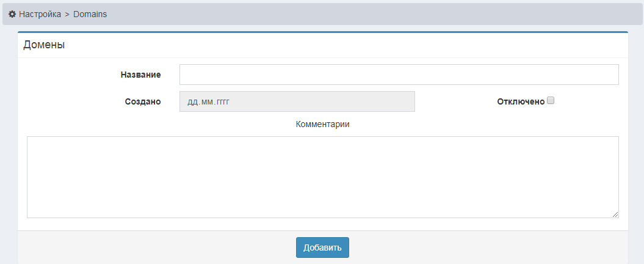644x264 pixels.
Task: Click the comments textarea resize handle
Action: click(x=615, y=215)
